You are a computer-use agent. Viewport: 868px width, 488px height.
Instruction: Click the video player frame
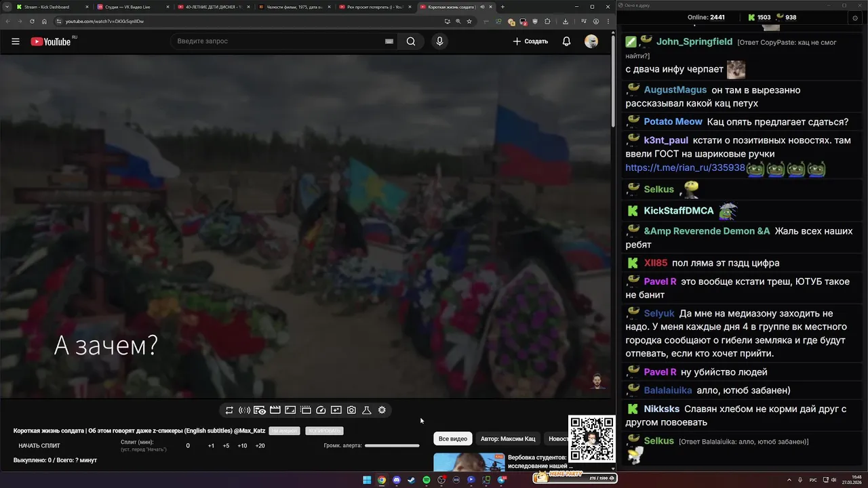(306, 226)
